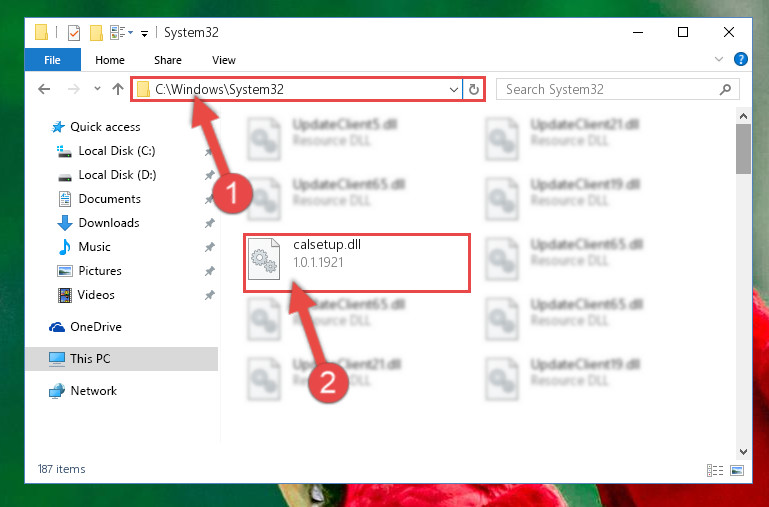Minimize the System32 window
This screenshot has height=507, width=769.
[638, 32]
